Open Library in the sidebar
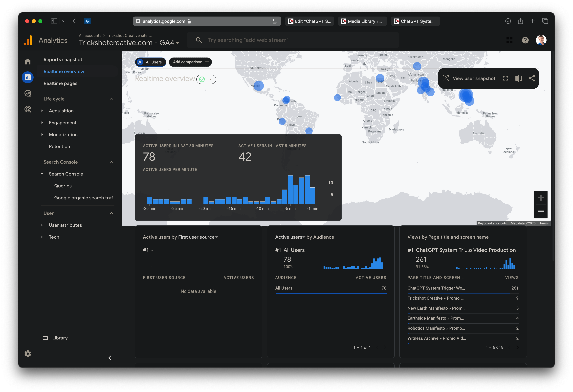573x392 pixels. (x=60, y=338)
